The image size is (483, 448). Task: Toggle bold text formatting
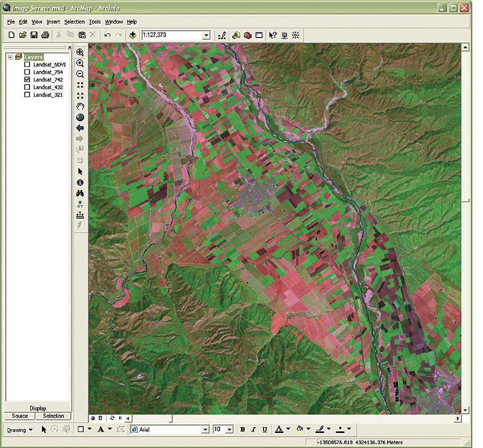pyautogui.click(x=243, y=429)
